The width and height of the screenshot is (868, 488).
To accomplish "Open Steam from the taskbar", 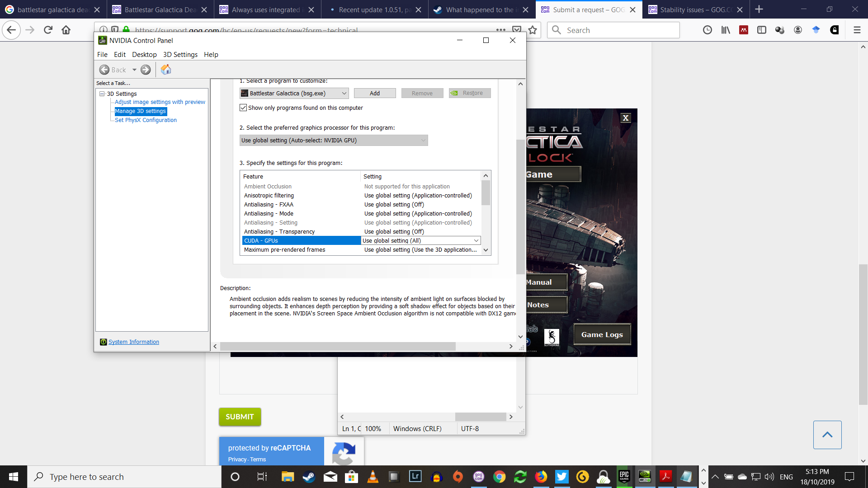I will (309, 477).
